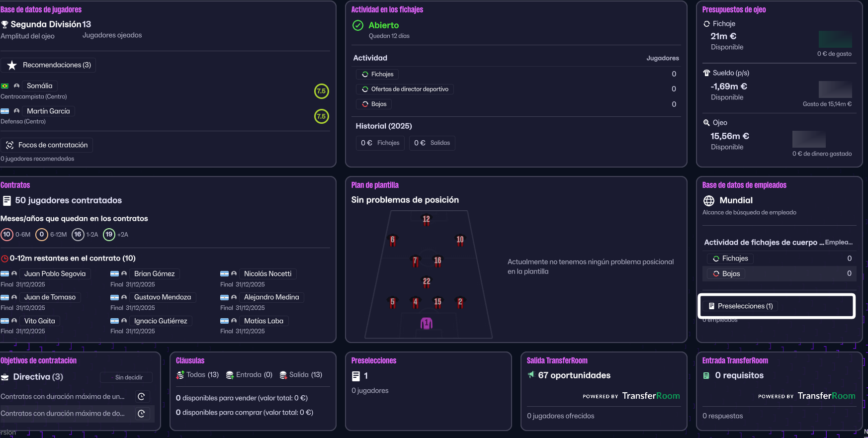Open Brian Gómez's contract entry
Screen dimensions: 868x438
pos(154,274)
